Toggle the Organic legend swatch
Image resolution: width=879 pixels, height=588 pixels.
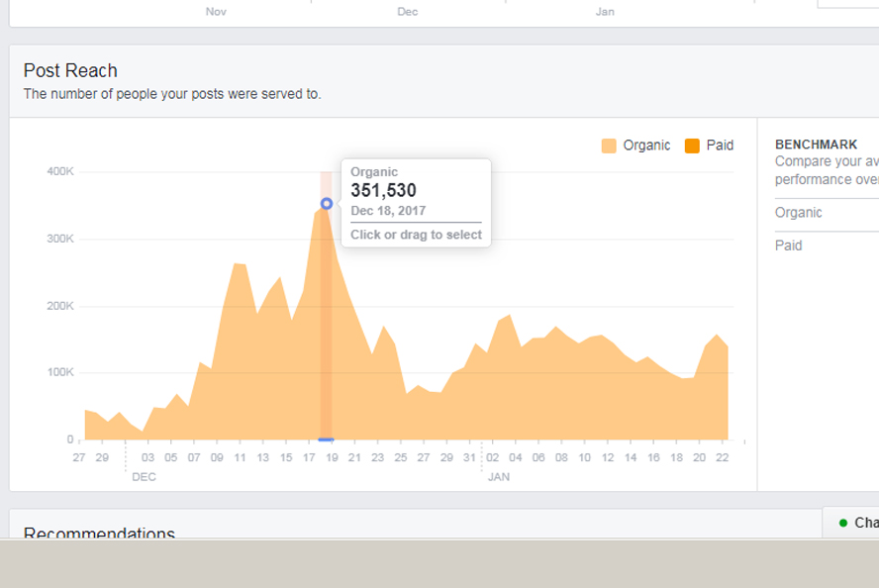tap(608, 146)
